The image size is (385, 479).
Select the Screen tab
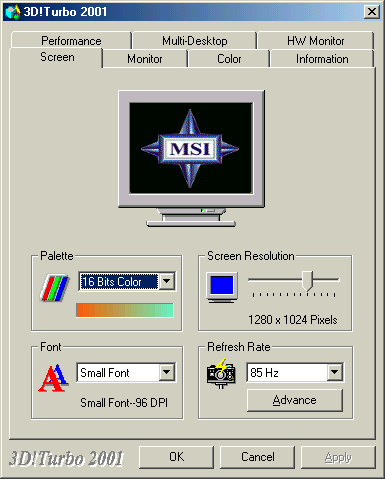pyautogui.click(x=57, y=57)
